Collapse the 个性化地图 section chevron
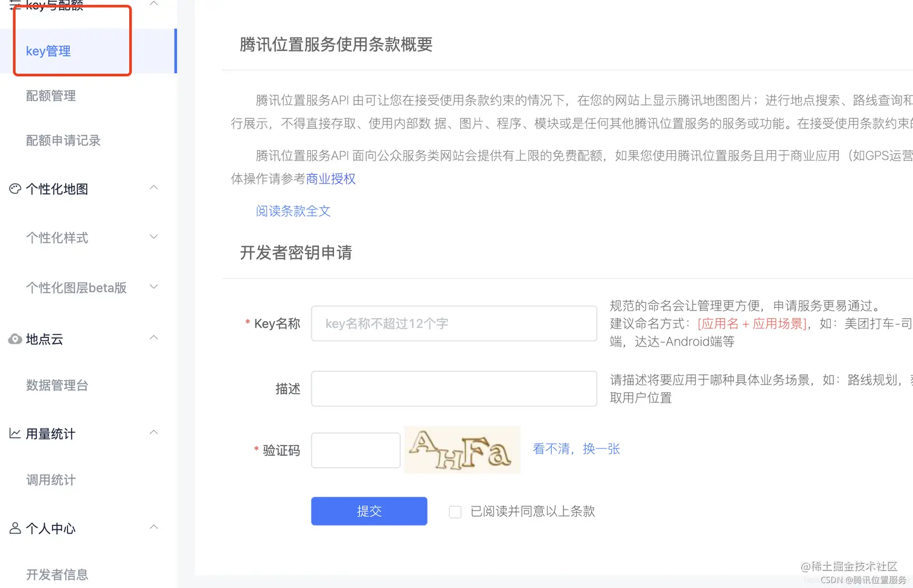 (x=154, y=188)
